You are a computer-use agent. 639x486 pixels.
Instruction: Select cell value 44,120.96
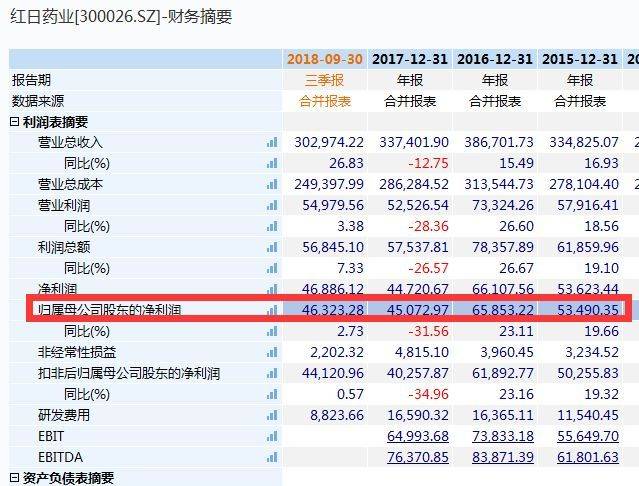tap(333, 374)
